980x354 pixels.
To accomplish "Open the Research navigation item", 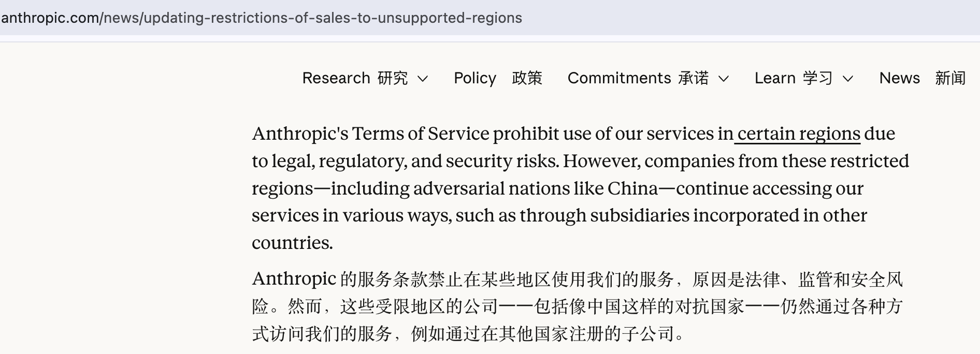I will point(336,78).
